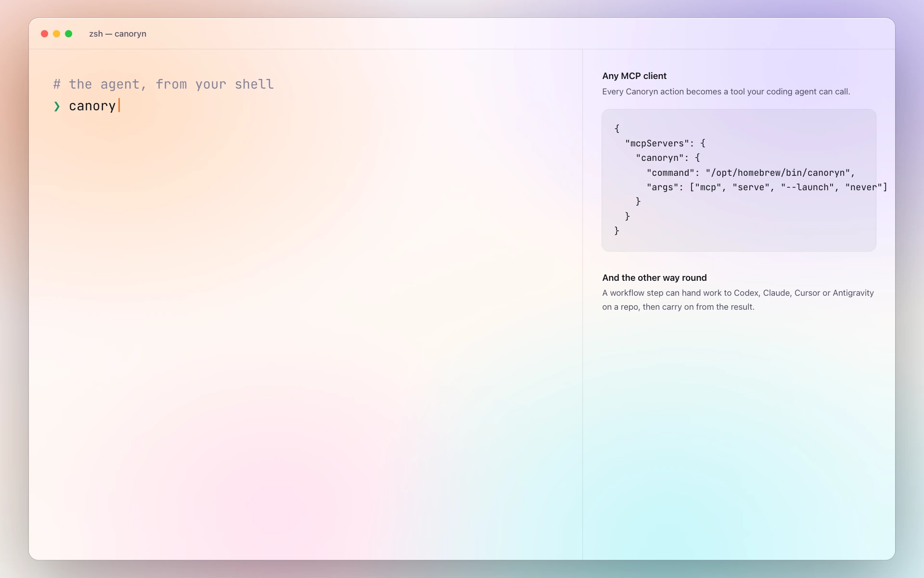
Task: Click the comment '# the agent, from your shell'
Action: 163,84
